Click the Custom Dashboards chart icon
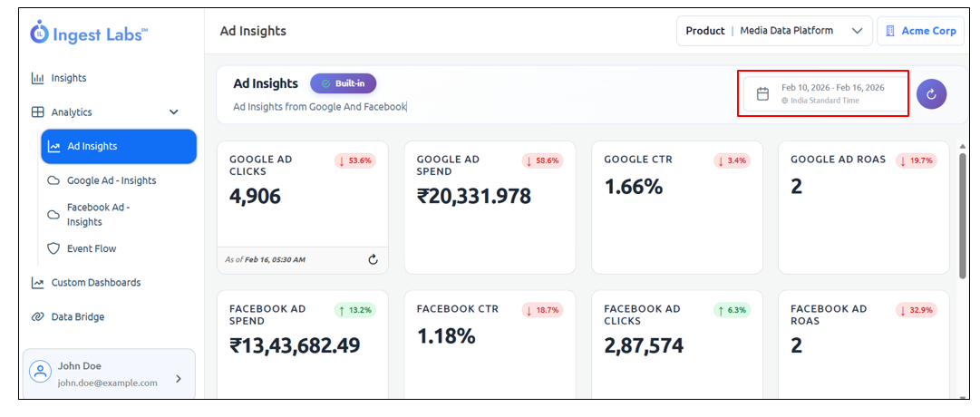This screenshot has height=417, width=980. (x=37, y=283)
